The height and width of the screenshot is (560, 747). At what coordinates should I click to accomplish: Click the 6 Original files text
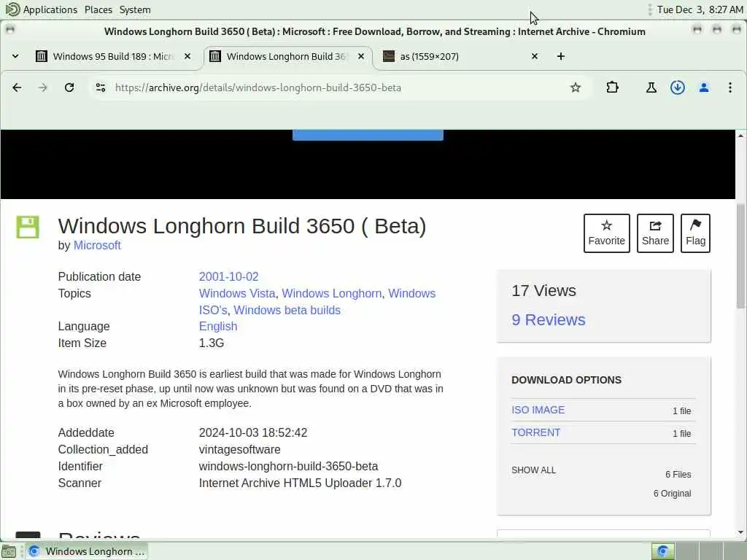click(x=672, y=494)
